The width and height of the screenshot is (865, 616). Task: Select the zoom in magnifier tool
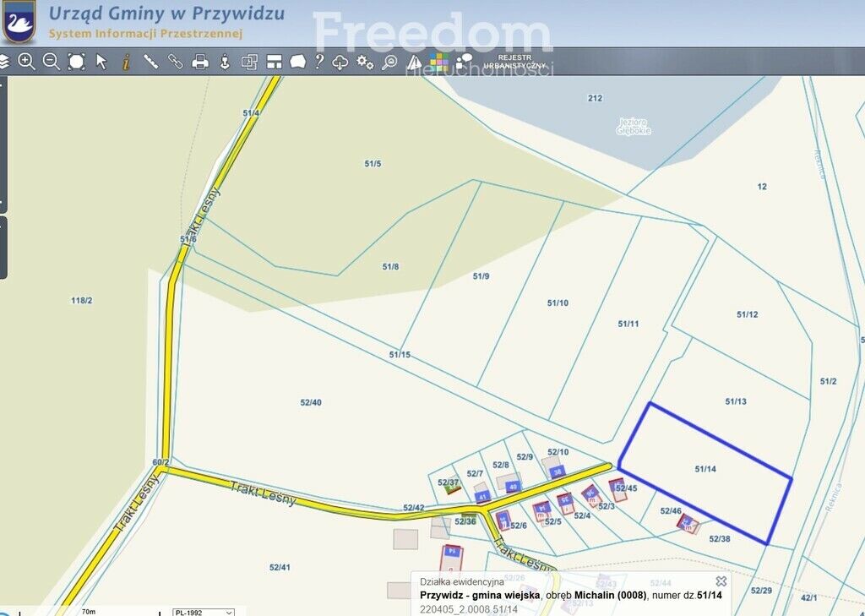tap(26, 62)
